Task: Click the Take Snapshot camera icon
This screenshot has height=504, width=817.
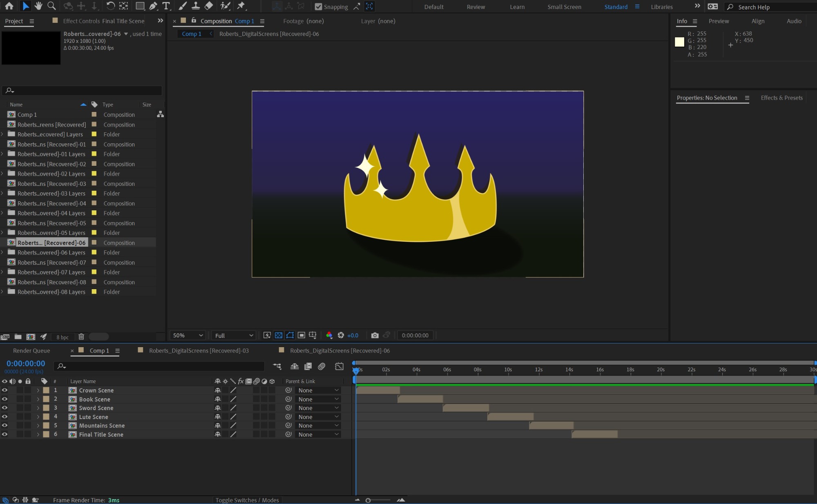Action: [375, 335]
